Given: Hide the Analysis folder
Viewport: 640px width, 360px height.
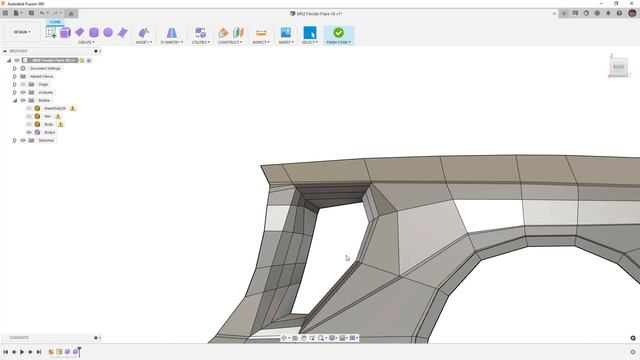Looking at the screenshot, I should pos(23,92).
